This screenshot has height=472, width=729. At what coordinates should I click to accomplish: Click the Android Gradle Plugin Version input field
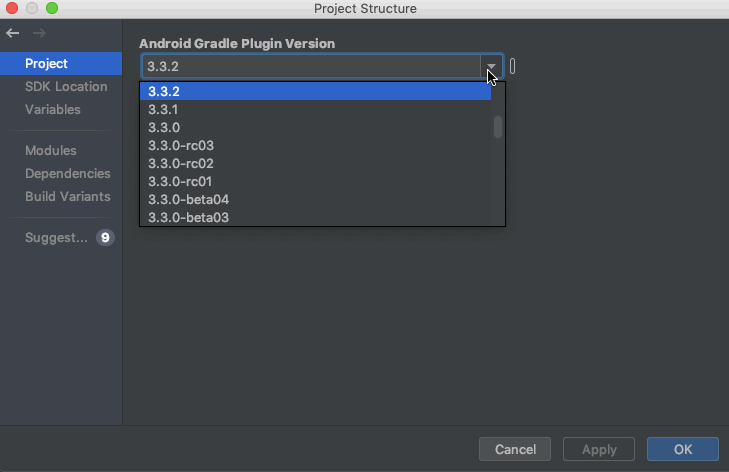coord(311,66)
